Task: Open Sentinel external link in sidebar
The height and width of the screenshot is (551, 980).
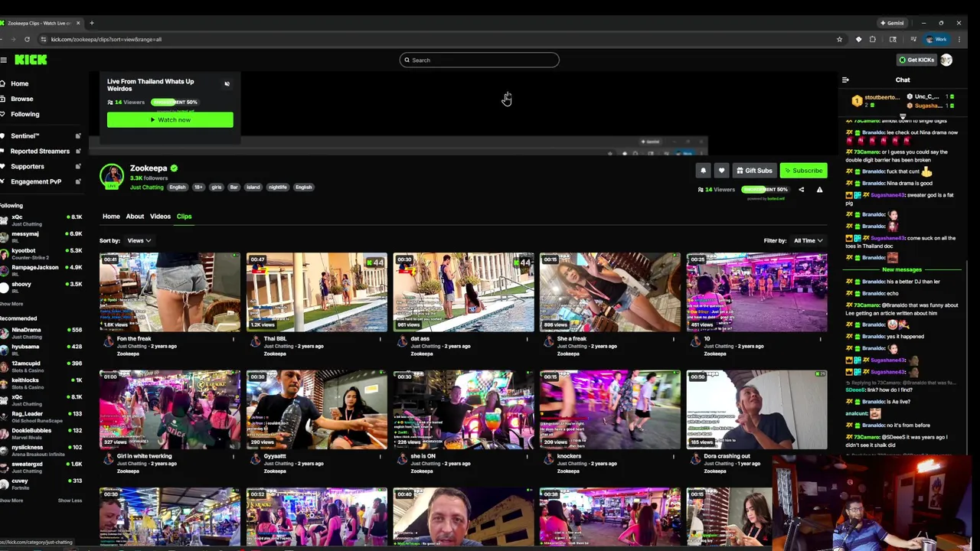Action: coord(78,136)
